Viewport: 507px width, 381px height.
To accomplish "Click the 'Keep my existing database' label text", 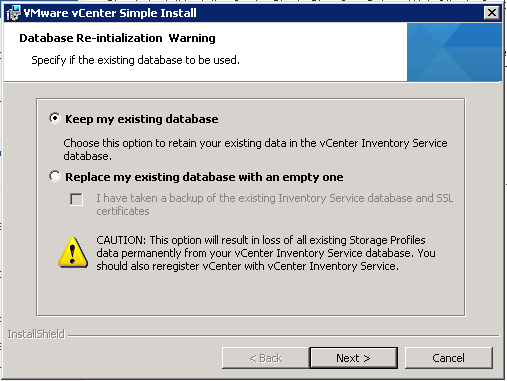I will coord(142,119).
